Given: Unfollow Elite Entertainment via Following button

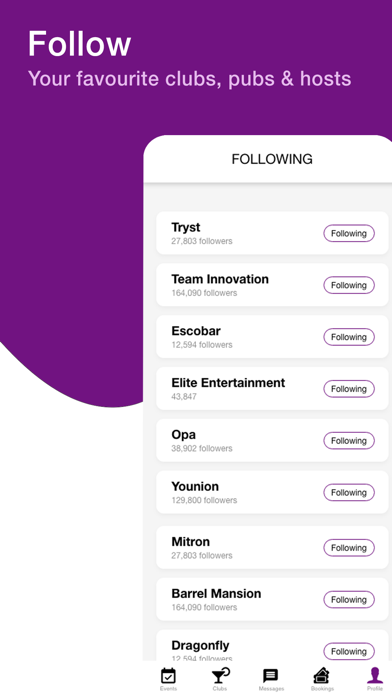Looking at the screenshot, I should (349, 389).
